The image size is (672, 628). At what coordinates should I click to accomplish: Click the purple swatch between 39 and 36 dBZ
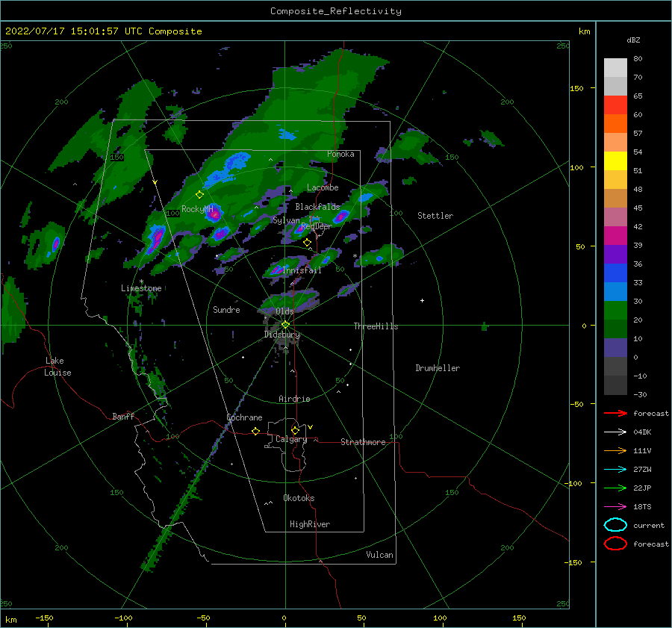point(615,255)
